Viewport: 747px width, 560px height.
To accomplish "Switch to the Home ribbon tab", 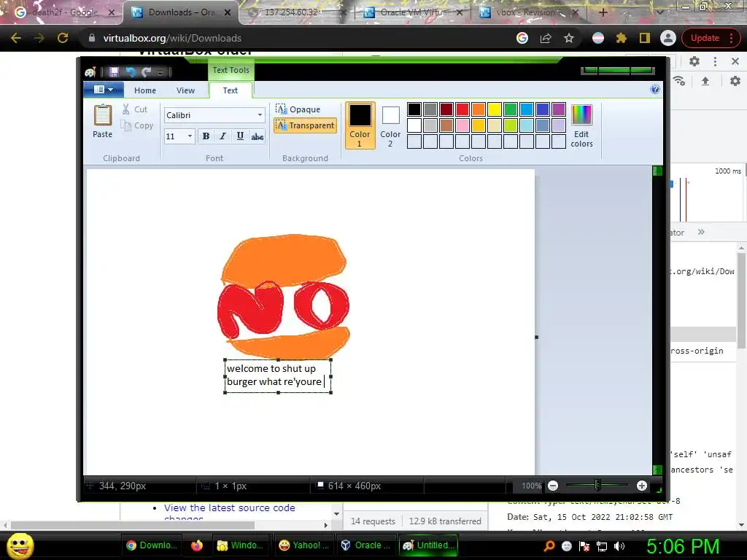I will point(145,90).
